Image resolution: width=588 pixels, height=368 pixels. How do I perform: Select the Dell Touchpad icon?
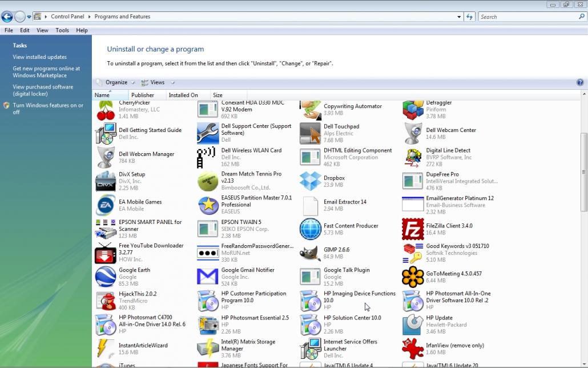coord(310,133)
